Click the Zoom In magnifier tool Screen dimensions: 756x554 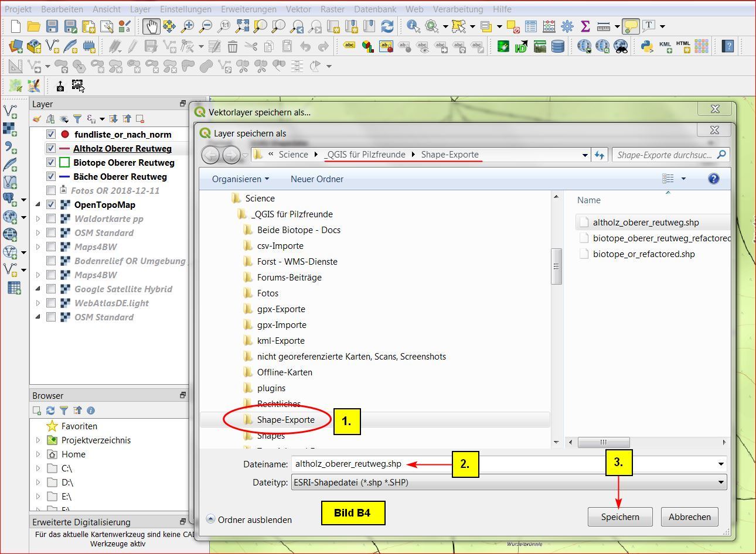188,26
